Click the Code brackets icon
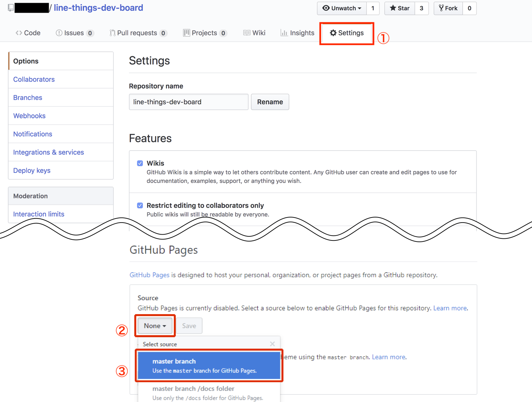 (x=19, y=33)
